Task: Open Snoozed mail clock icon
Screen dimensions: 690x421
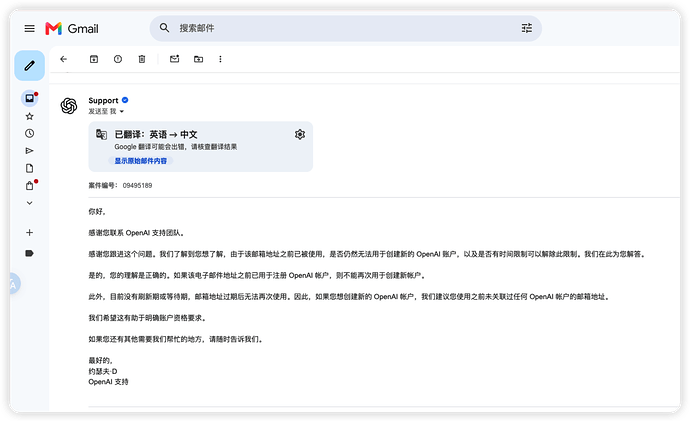Action: click(x=29, y=133)
